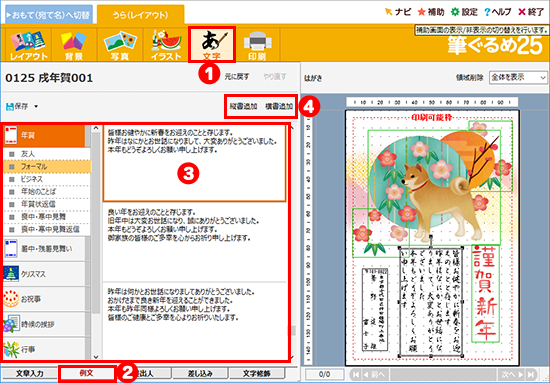Select フォーマル subcategory
This screenshot has height=383, width=550.
coord(47,167)
